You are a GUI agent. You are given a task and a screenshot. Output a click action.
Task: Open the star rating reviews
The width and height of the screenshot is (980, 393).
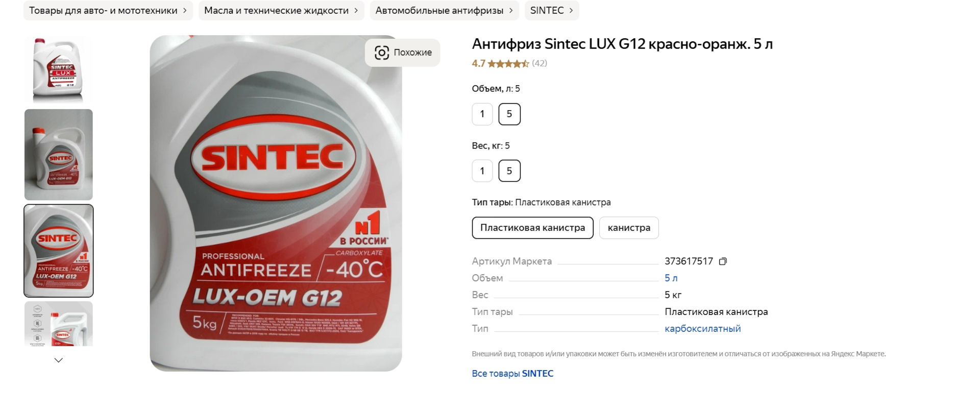(509, 63)
